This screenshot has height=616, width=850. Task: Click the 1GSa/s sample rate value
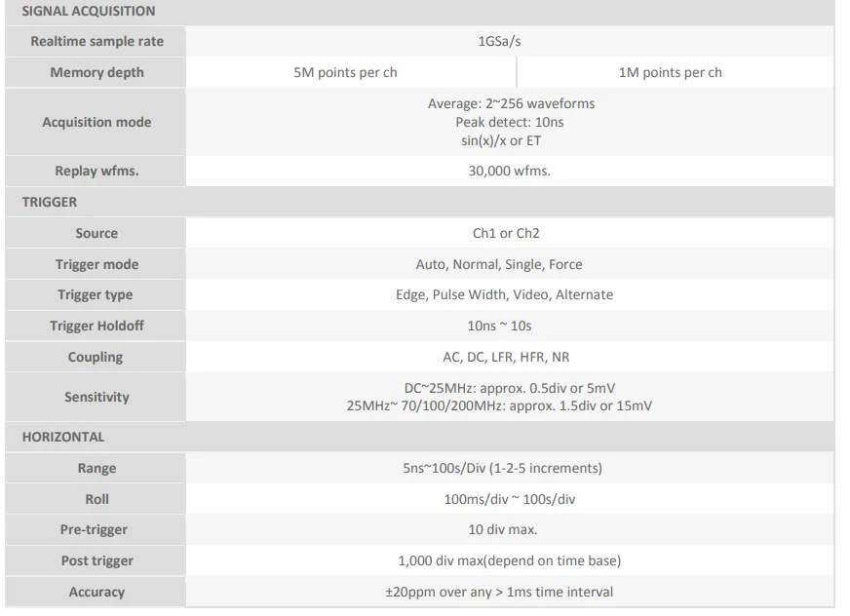(x=511, y=42)
